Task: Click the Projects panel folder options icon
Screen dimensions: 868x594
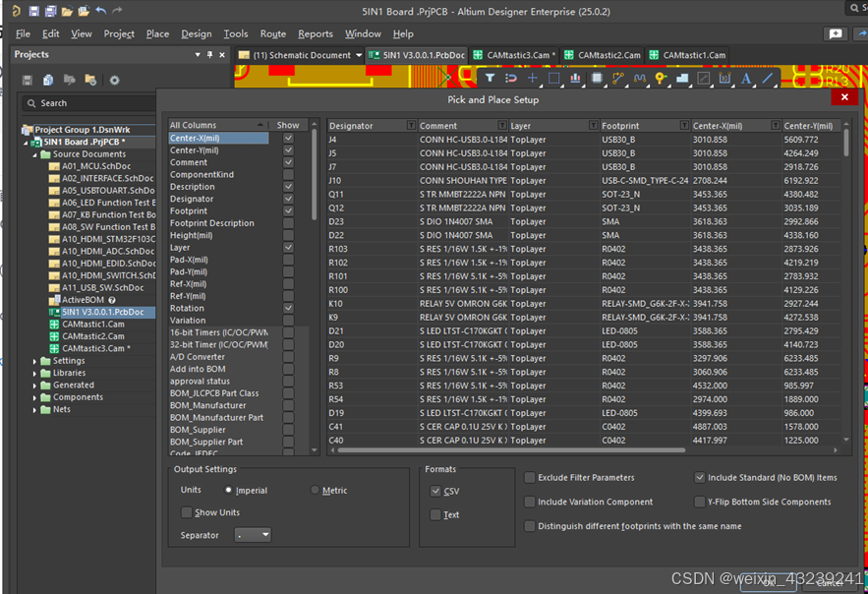Action: (90, 80)
